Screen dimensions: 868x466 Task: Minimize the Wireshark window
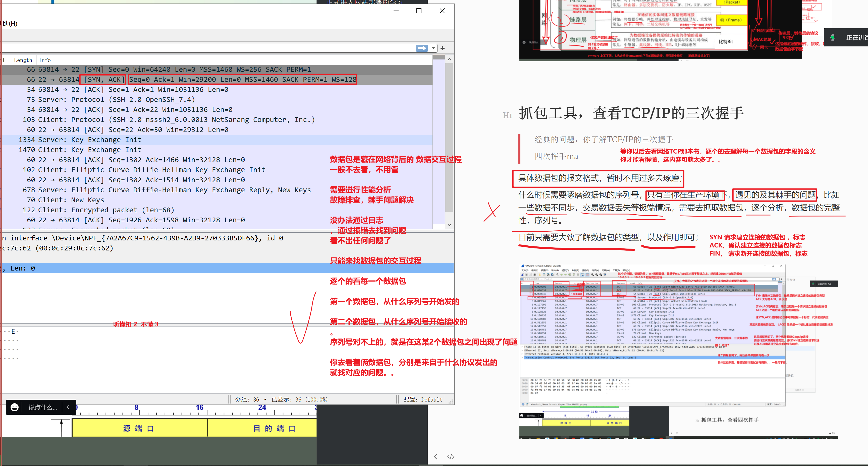coord(396,11)
